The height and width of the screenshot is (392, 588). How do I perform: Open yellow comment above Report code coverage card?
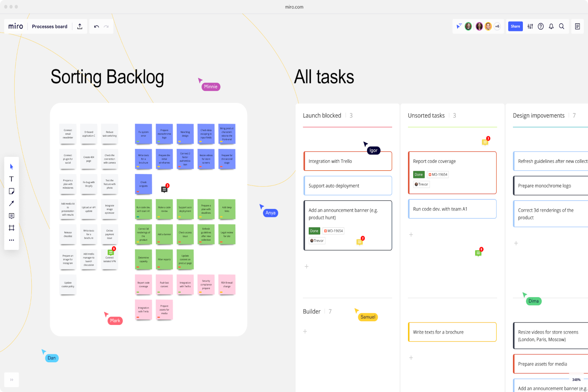pyautogui.click(x=485, y=142)
